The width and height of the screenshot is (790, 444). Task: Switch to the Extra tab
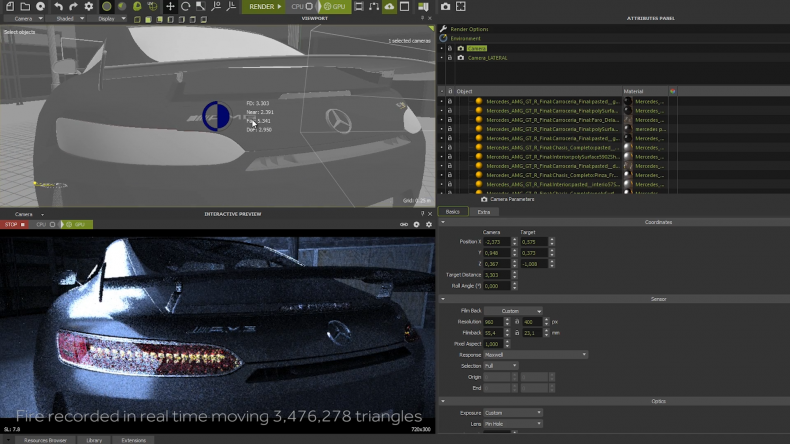click(x=484, y=212)
